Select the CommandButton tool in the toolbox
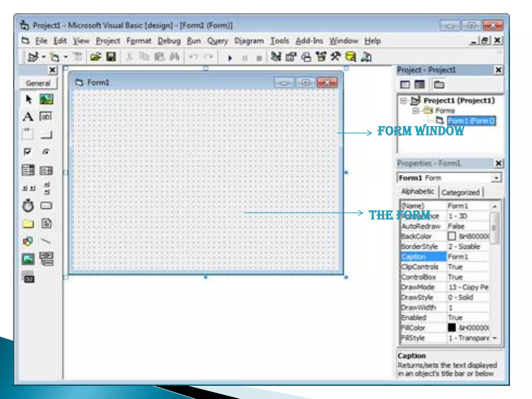The width and height of the screenshot is (532, 399). pos(46,134)
